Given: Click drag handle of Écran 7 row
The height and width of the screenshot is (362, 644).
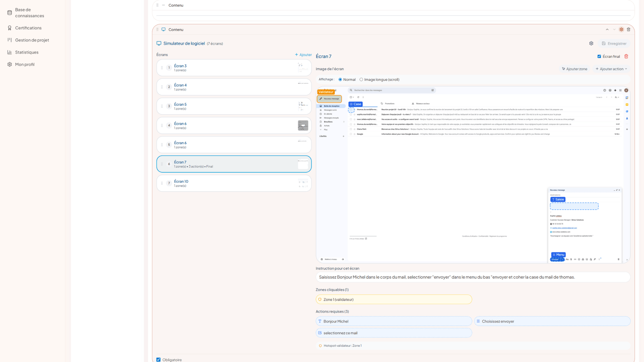Looking at the screenshot, I should (162, 164).
